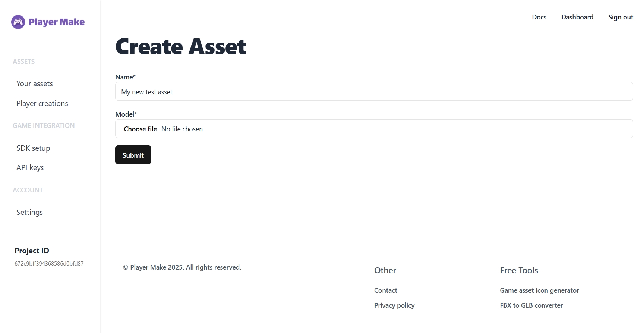644x333 pixels.
Task: Click the Create Asset heading
Action: click(x=181, y=47)
